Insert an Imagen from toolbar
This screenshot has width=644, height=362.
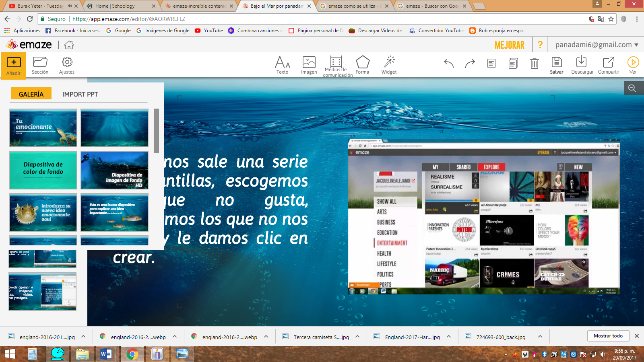click(x=309, y=65)
